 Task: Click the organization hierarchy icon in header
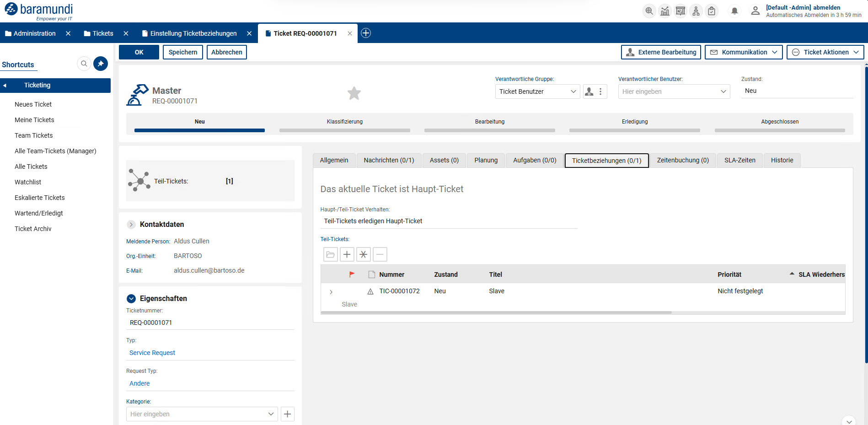(x=696, y=11)
